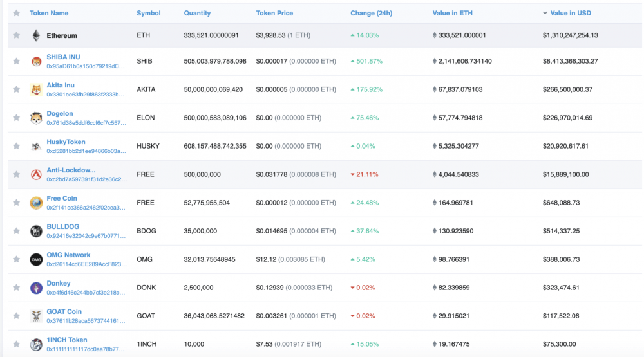The width and height of the screenshot is (644, 357).
Task: Sort by Value in USD column
Action: pos(571,13)
